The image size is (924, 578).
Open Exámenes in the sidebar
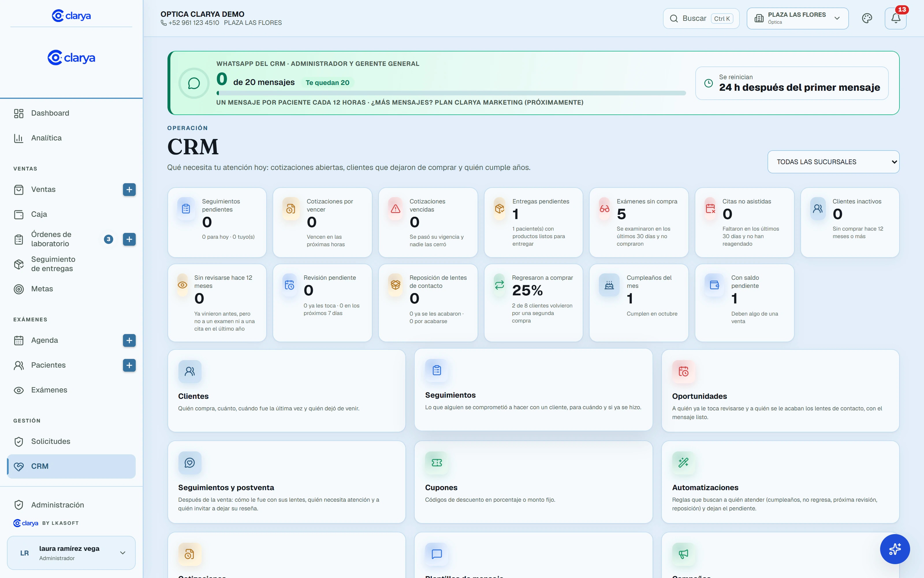click(x=71, y=390)
